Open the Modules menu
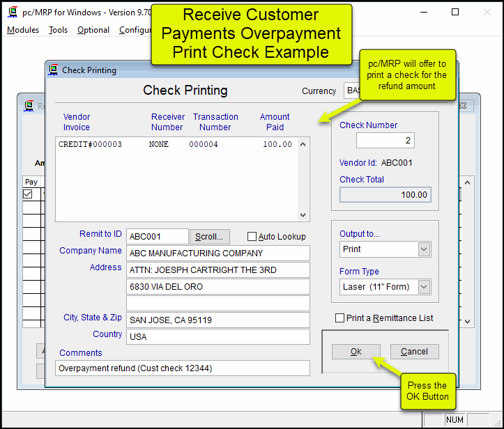Image resolution: width=504 pixels, height=429 pixels. (x=23, y=30)
